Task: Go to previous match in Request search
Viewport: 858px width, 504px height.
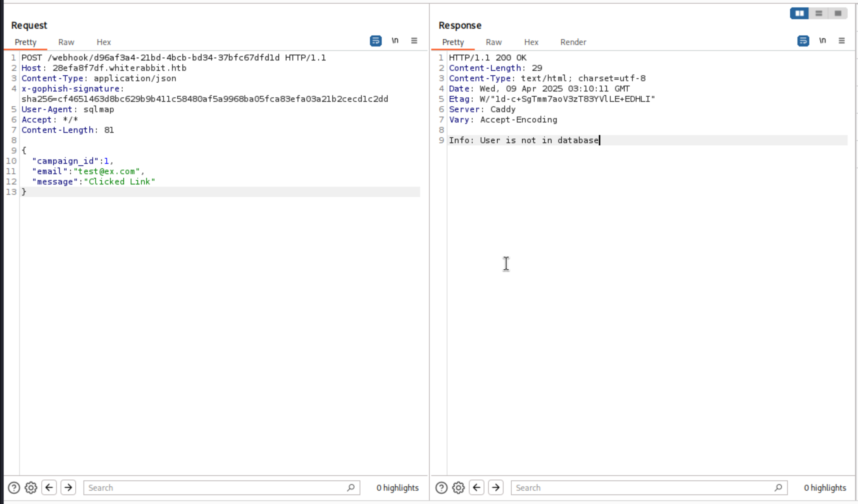Action: (x=49, y=488)
